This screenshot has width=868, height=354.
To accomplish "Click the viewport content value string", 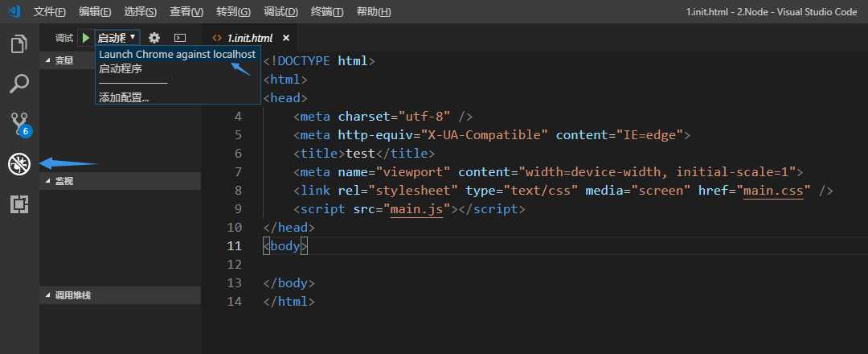I will click(x=657, y=171).
